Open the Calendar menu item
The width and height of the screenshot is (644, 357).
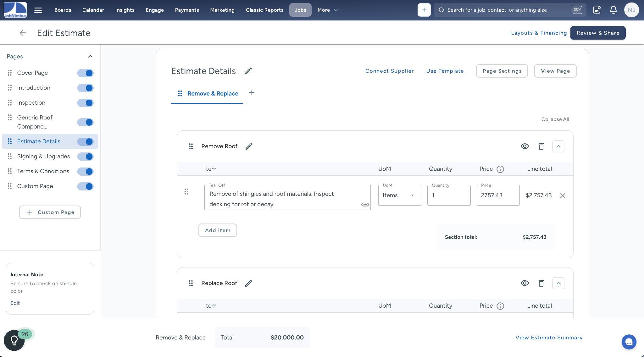click(x=93, y=10)
